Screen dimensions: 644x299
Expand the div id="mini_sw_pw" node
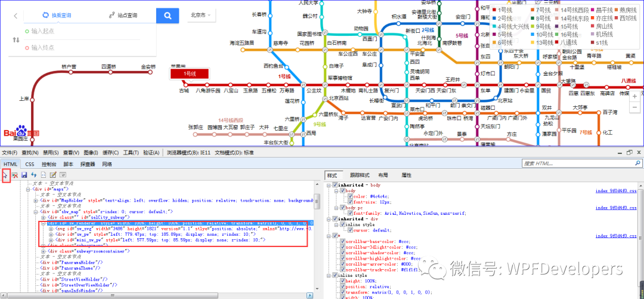[x=51, y=239]
